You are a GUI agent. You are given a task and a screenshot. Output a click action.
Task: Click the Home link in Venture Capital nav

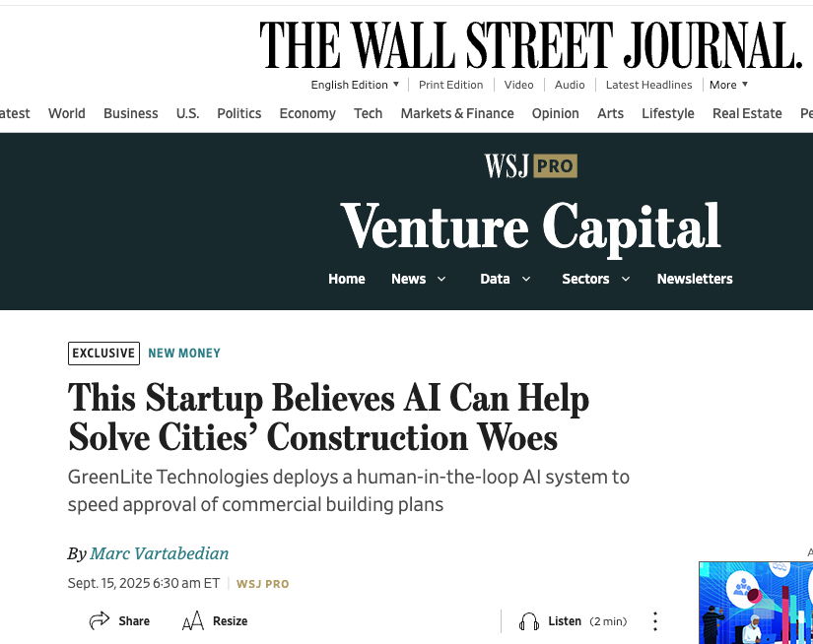click(x=346, y=279)
